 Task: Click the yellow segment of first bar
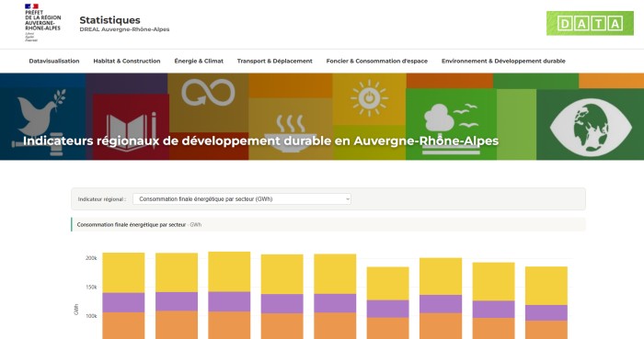click(123, 273)
